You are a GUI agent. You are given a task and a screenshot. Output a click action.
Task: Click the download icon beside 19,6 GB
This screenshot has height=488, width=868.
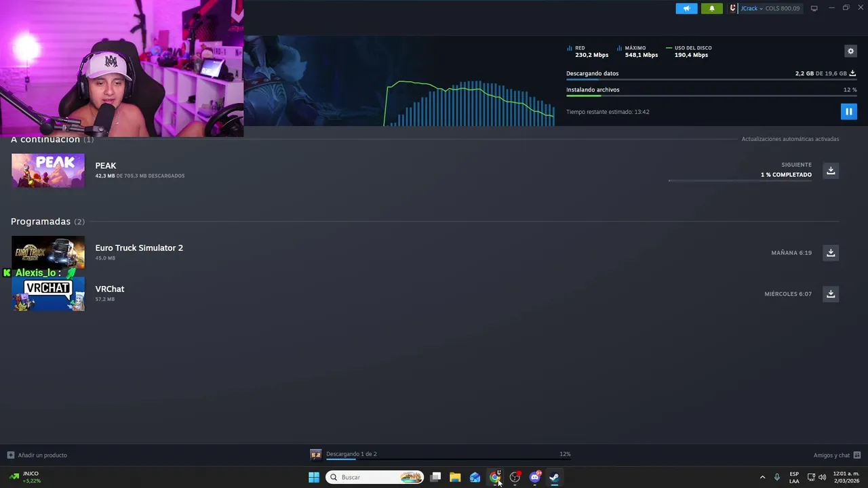tap(852, 73)
